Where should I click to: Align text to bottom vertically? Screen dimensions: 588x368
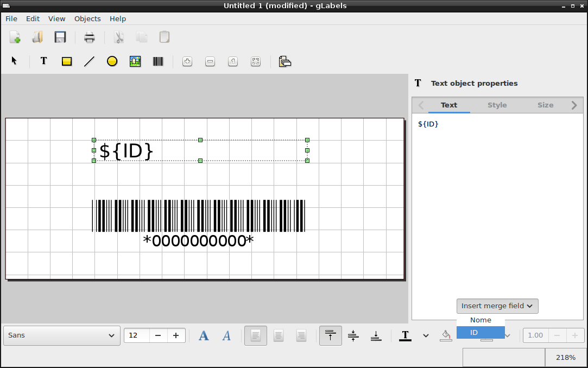click(376, 335)
